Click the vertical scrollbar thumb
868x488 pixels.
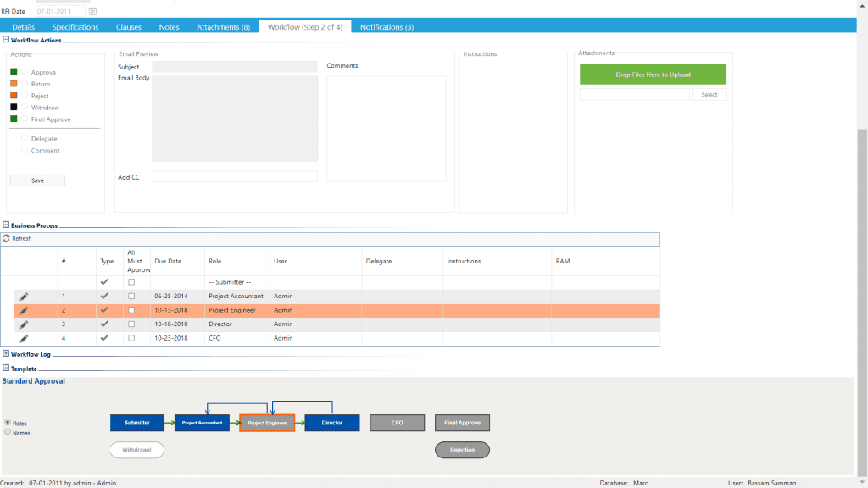862,302
